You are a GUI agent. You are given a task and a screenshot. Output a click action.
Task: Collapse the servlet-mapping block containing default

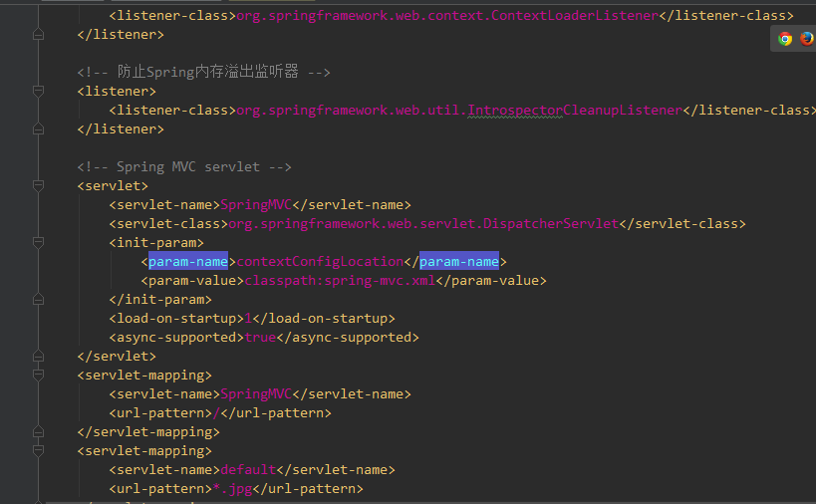coord(38,450)
